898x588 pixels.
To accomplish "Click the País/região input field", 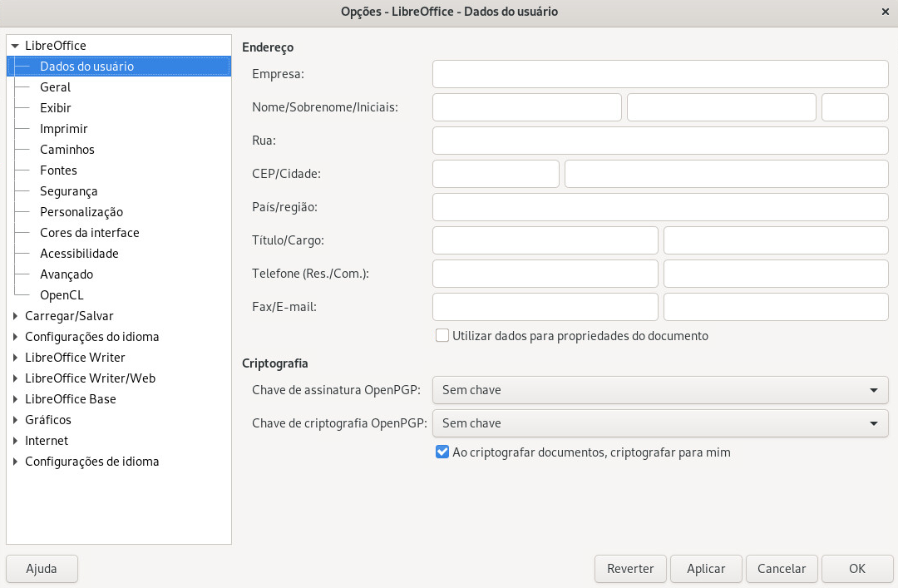I will click(660, 207).
